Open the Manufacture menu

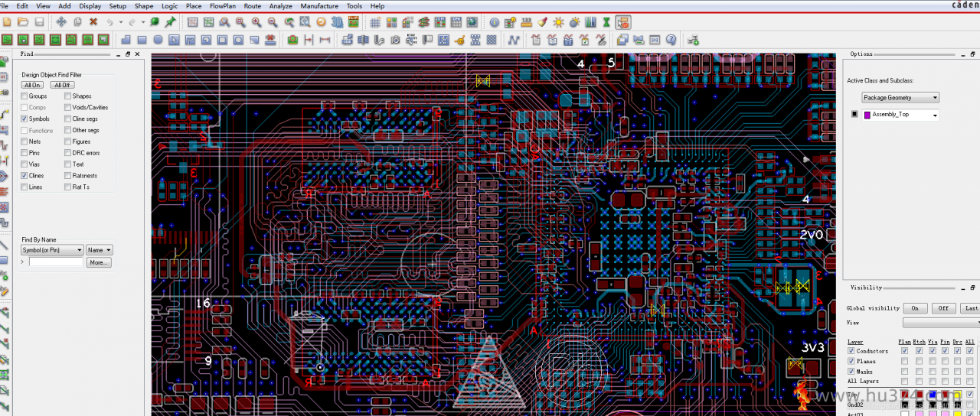319,6
